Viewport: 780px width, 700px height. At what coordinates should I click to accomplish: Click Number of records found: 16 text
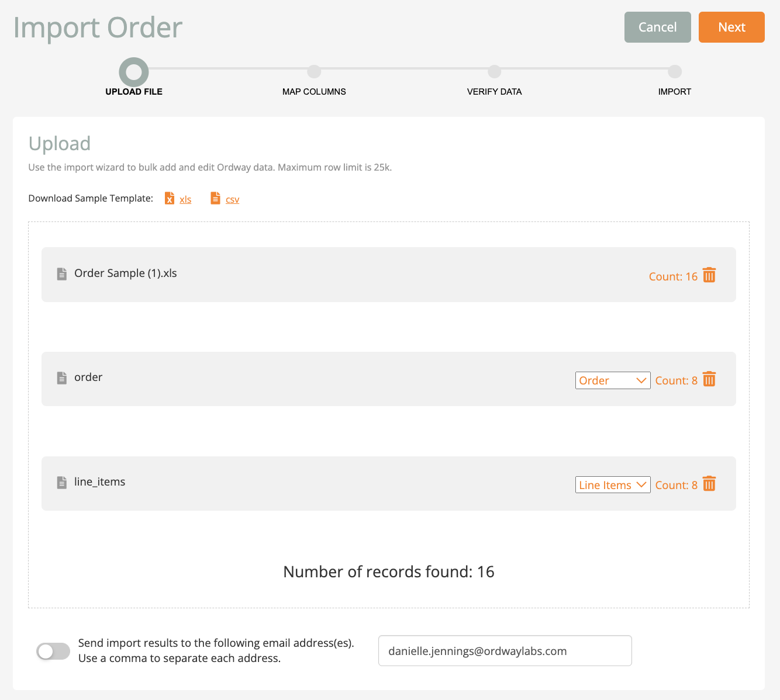coord(389,571)
